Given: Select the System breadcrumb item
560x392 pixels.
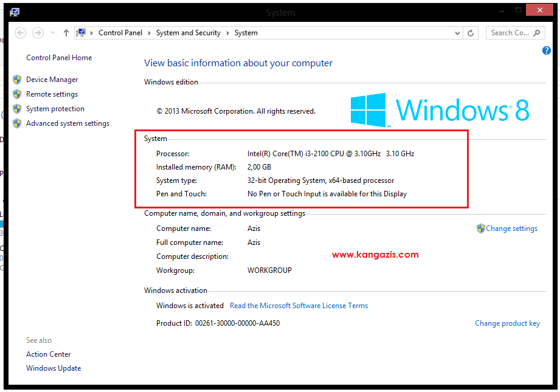Looking at the screenshot, I should (246, 32).
